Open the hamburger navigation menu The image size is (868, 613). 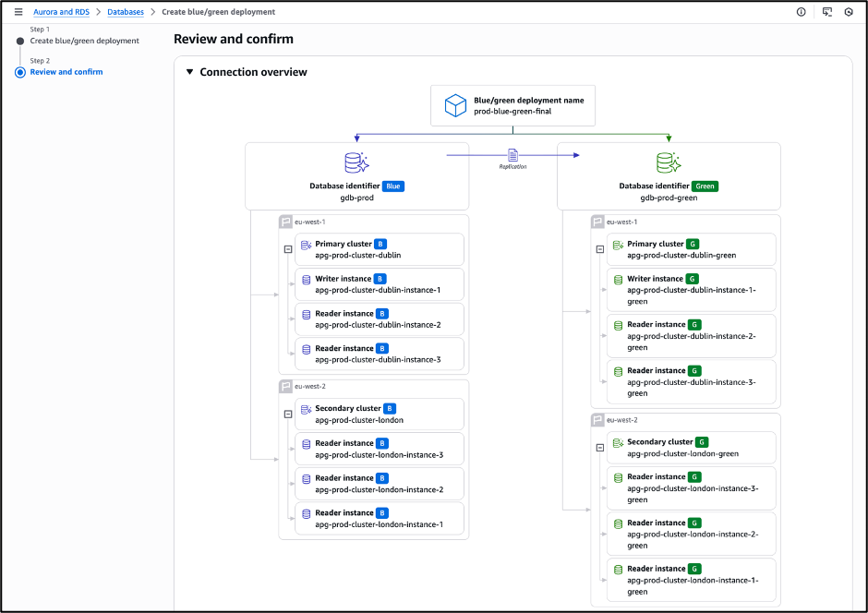point(18,12)
